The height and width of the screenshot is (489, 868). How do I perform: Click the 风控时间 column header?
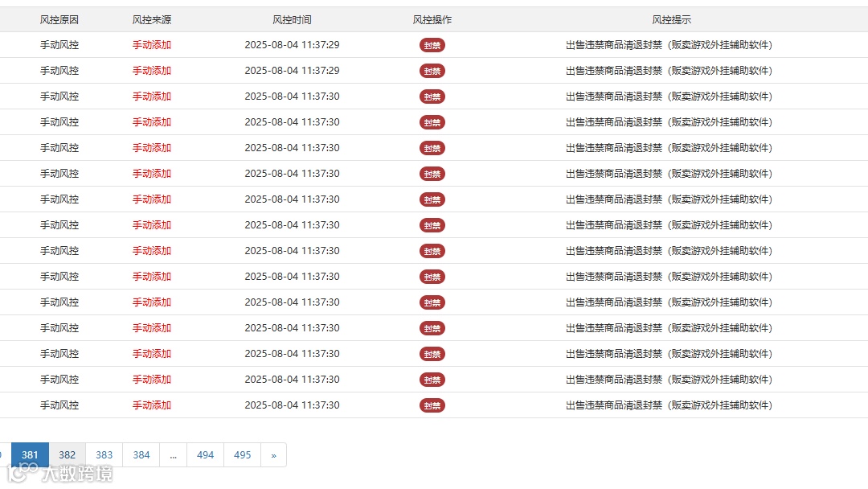293,20
